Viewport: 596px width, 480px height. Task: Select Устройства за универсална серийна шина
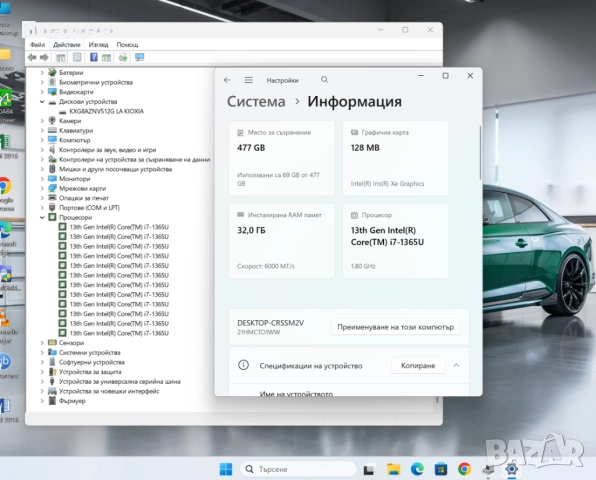tap(119, 382)
